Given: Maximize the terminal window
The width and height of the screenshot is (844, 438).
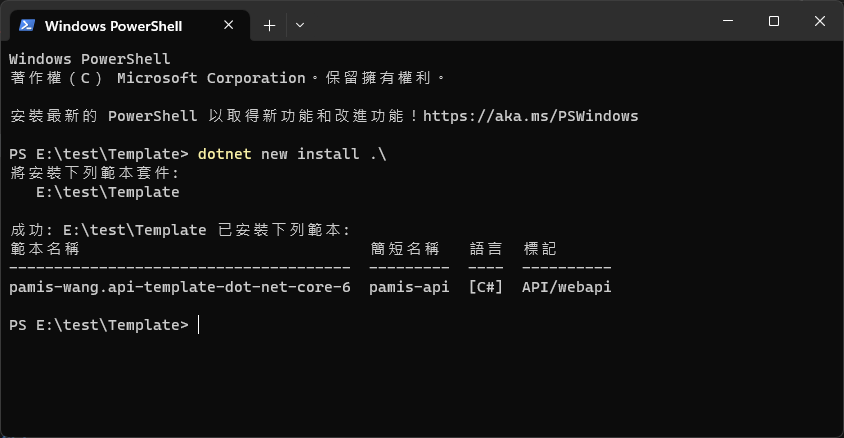Looking at the screenshot, I should tap(774, 21).
